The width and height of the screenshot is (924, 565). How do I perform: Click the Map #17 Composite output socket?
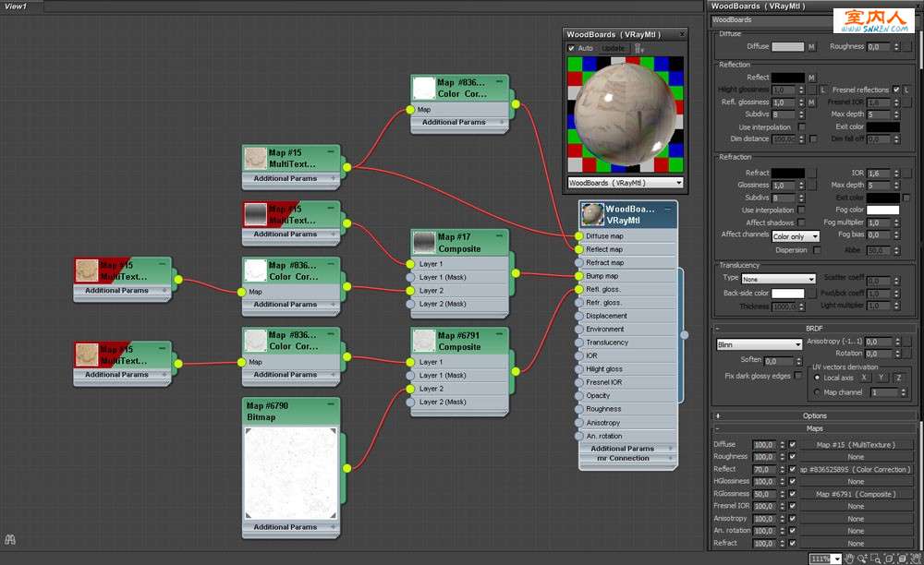pyautogui.click(x=516, y=273)
